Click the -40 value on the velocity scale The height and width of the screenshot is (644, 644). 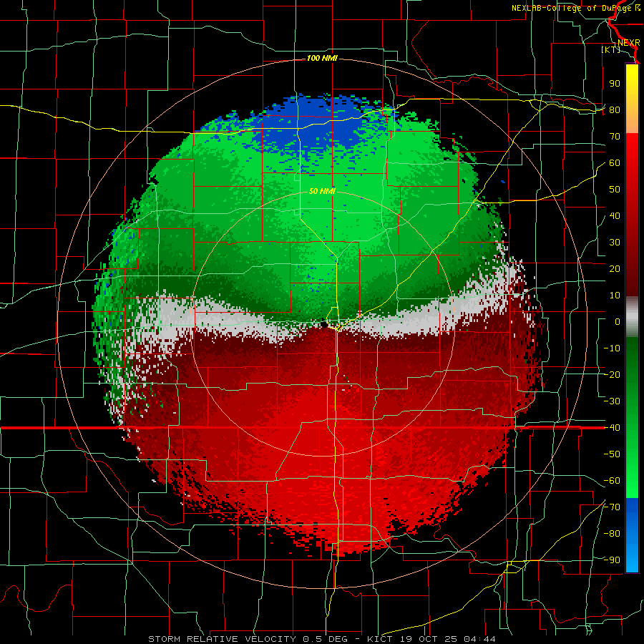point(612,428)
